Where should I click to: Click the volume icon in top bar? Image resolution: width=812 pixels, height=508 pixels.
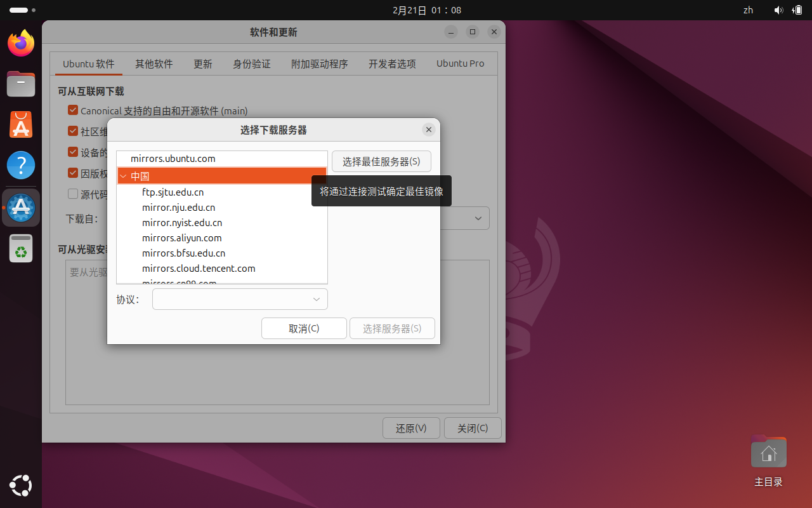pyautogui.click(x=778, y=10)
